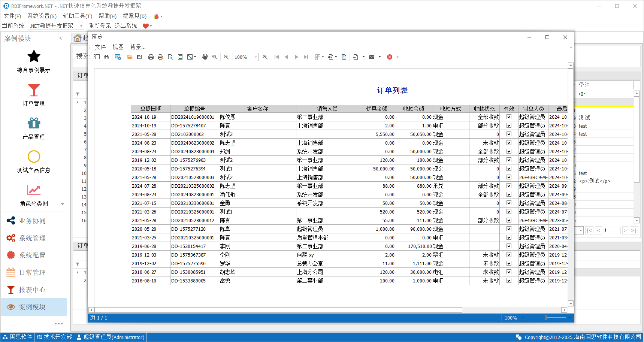Click 退出系统 button
The image size is (644, 342).
pyautogui.click(x=126, y=26)
